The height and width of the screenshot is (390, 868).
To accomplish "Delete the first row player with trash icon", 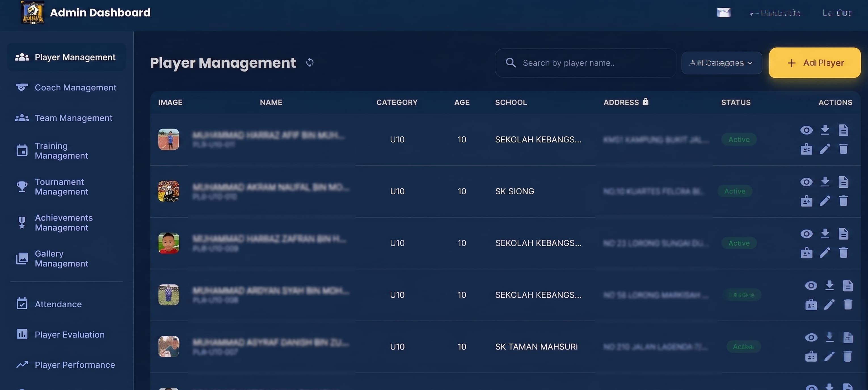I will click(x=843, y=149).
